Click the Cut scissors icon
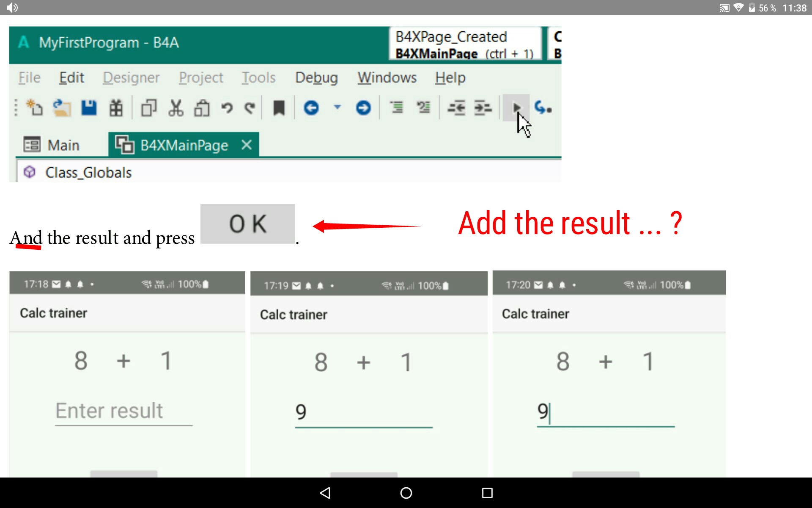812x508 pixels. (x=176, y=108)
